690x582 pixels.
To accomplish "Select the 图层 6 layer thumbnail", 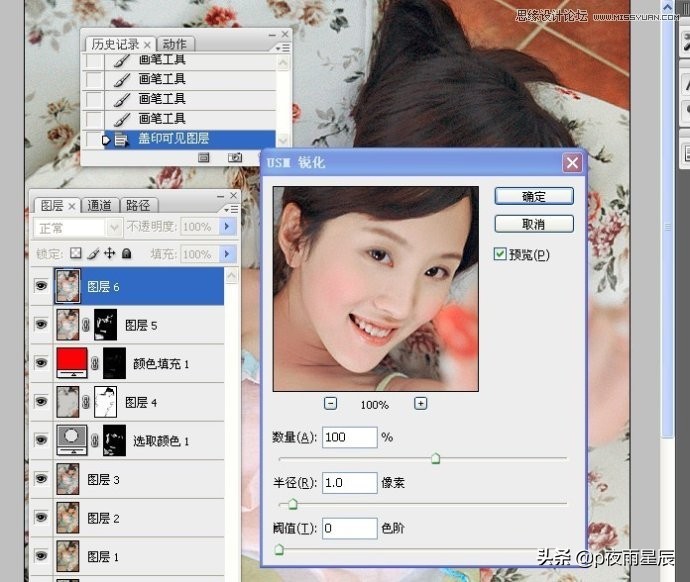I will point(67,286).
